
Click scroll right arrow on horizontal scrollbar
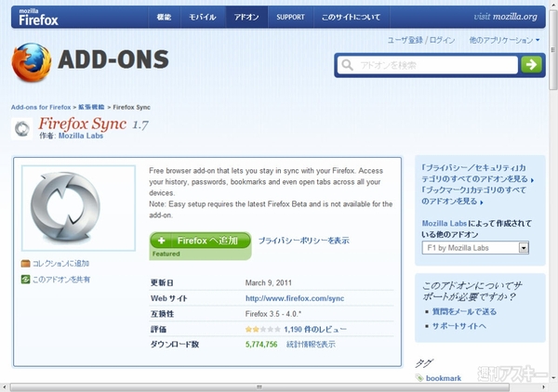click(x=544, y=387)
